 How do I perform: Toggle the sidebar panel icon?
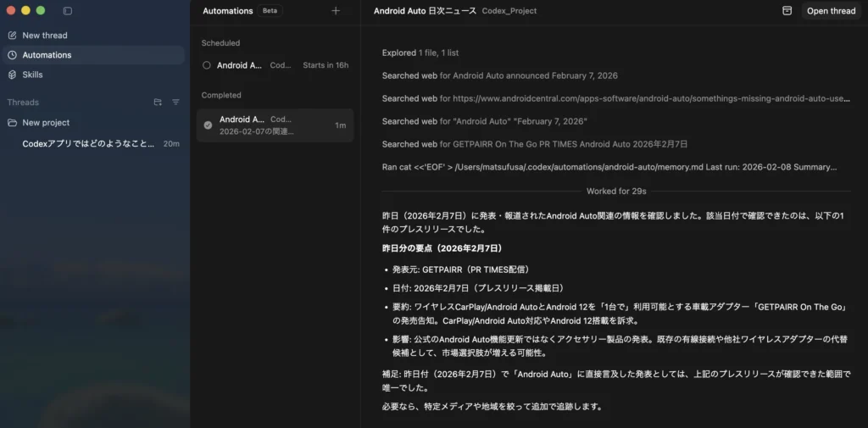tap(68, 11)
